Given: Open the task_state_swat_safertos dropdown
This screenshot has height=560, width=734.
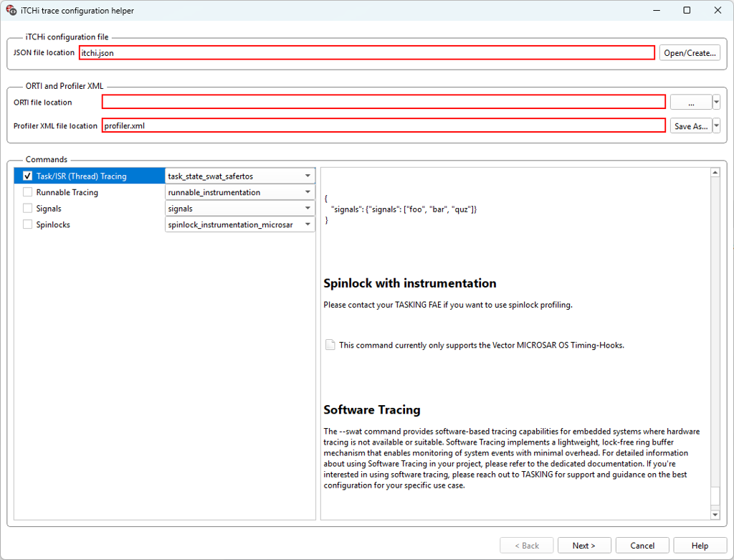Looking at the screenshot, I should click(x=308, y=176).
